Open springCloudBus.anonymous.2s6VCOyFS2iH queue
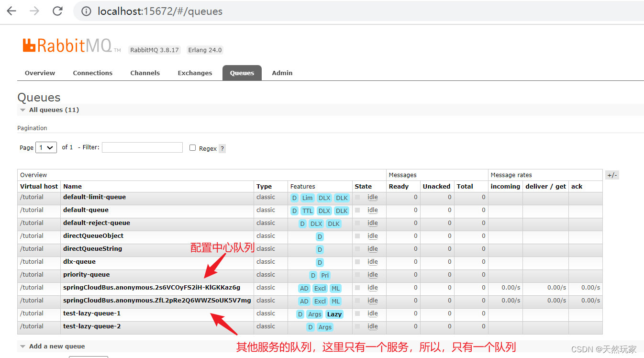Screen dimensions: 644x358 152,287
